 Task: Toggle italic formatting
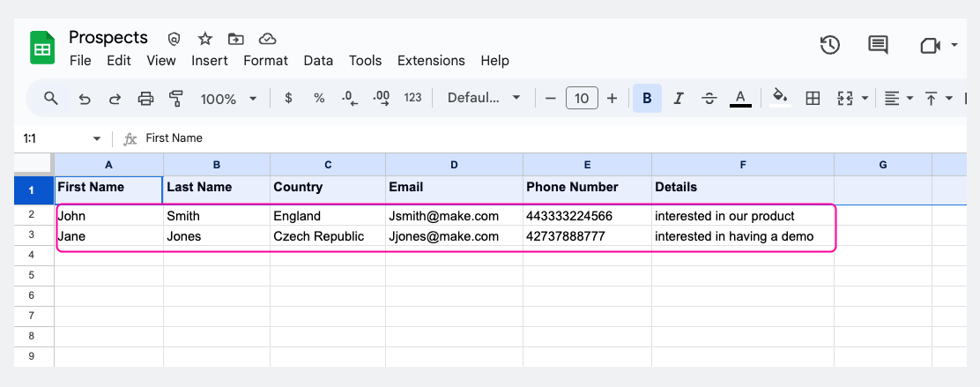678,98
